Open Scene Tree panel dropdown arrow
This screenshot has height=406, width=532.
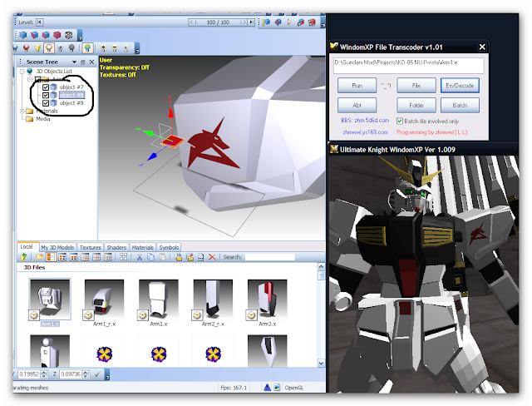(x=74, y=62)
